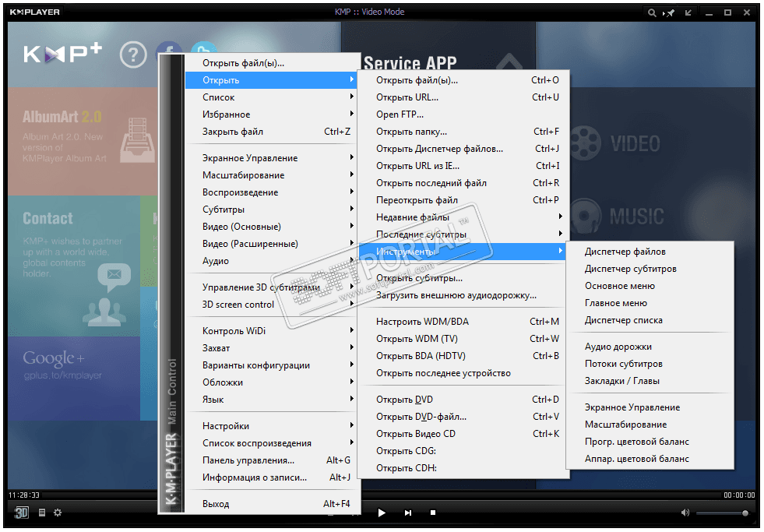Expand the Субтитры submenu
Screen dimensions: 764x532
click(x=271, y=210)
